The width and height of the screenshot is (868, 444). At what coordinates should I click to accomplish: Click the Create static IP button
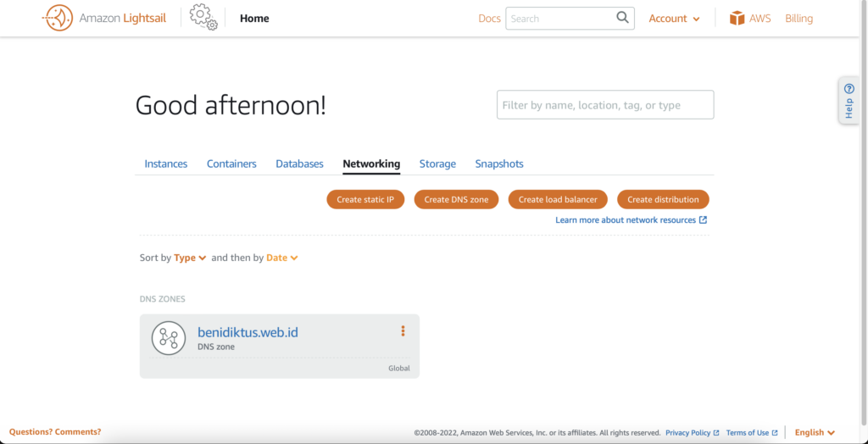(365, 199)
